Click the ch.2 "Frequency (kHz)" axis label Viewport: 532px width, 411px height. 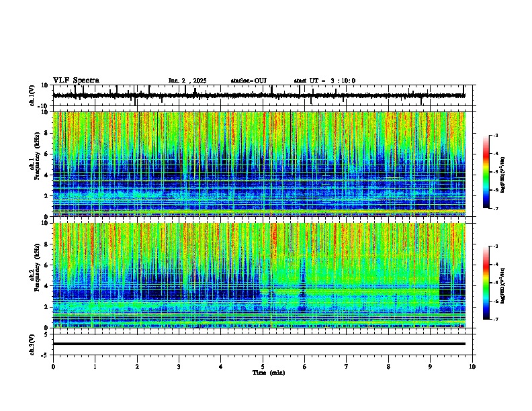click(x=37, y=267)
